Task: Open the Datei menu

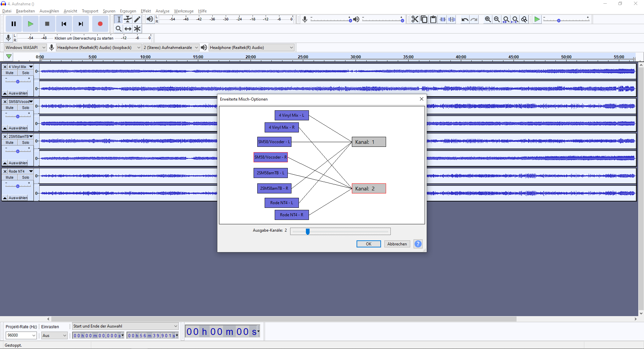Action: [x=7, y=11]
